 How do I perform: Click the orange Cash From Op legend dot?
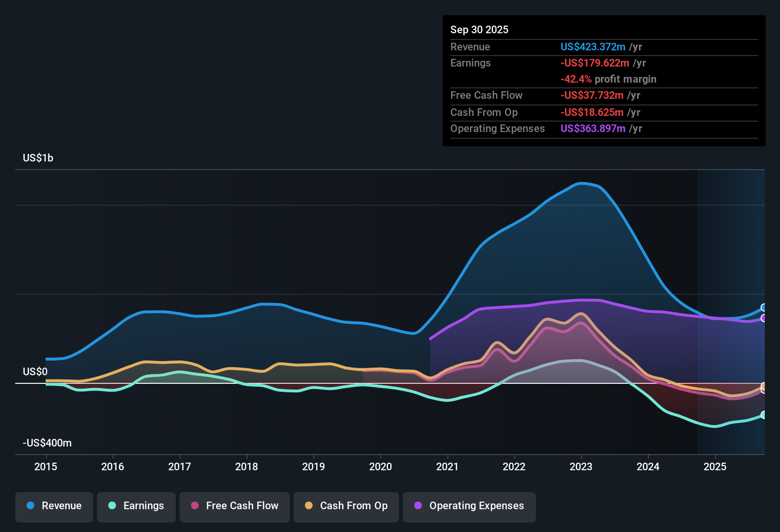pos(309,506)
